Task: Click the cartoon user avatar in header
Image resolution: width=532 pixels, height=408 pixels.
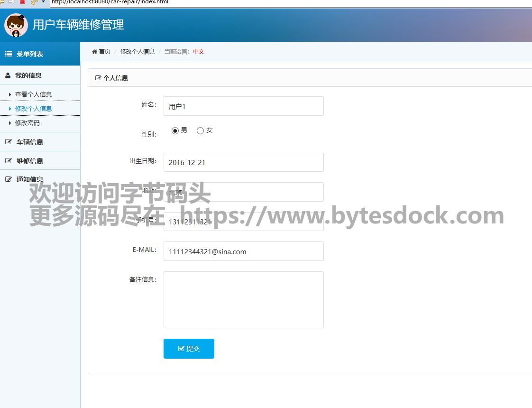Action: (x=16, y=25)
